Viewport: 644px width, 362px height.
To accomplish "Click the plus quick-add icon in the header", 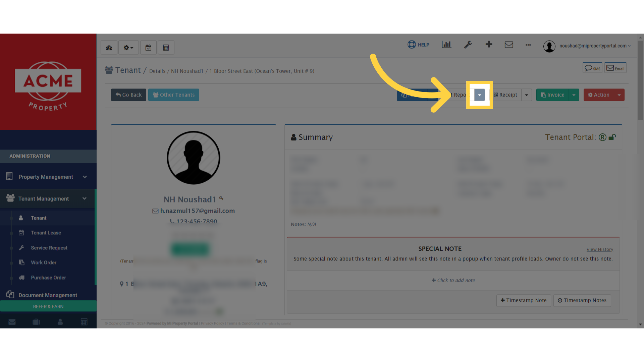I will 489,45.
